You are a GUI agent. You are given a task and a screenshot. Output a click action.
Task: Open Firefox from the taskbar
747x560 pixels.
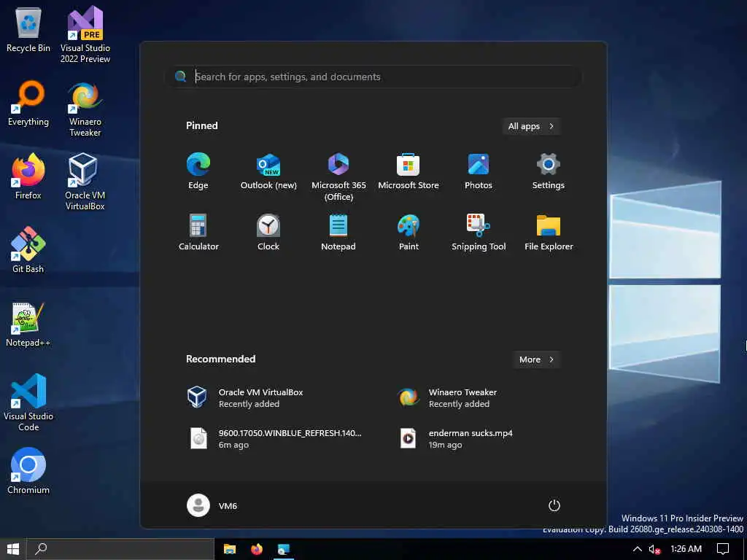(256, 549)
